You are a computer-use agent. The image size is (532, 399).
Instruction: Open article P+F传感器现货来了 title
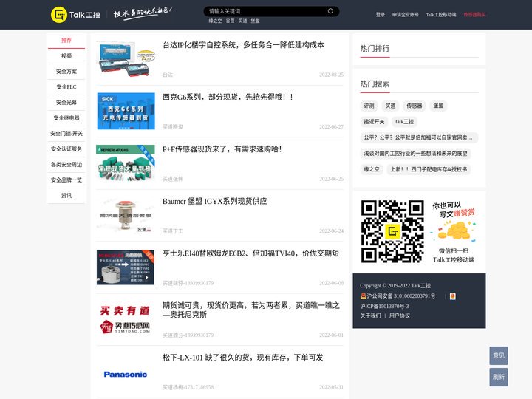click(222, 149)
